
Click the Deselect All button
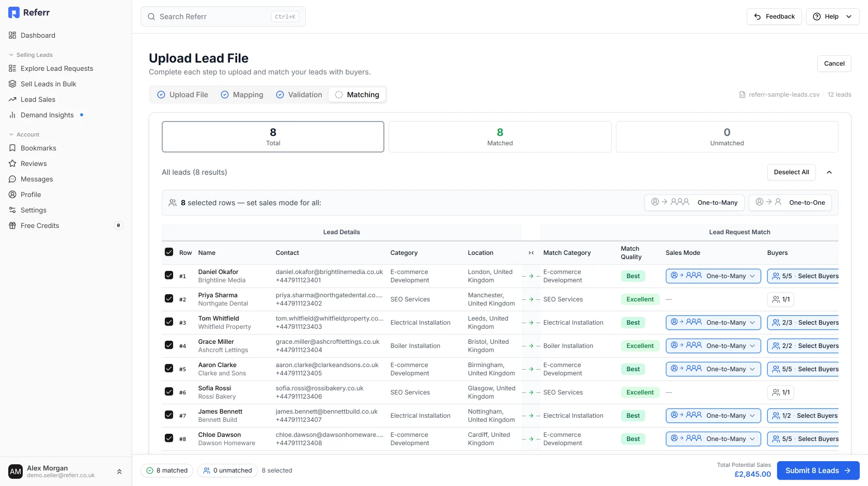coord(791,172)
